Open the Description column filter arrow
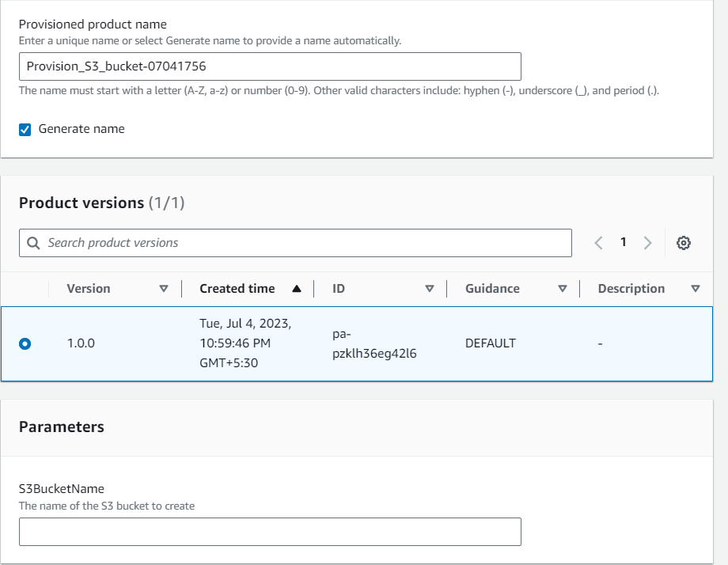 coord(696,288)
